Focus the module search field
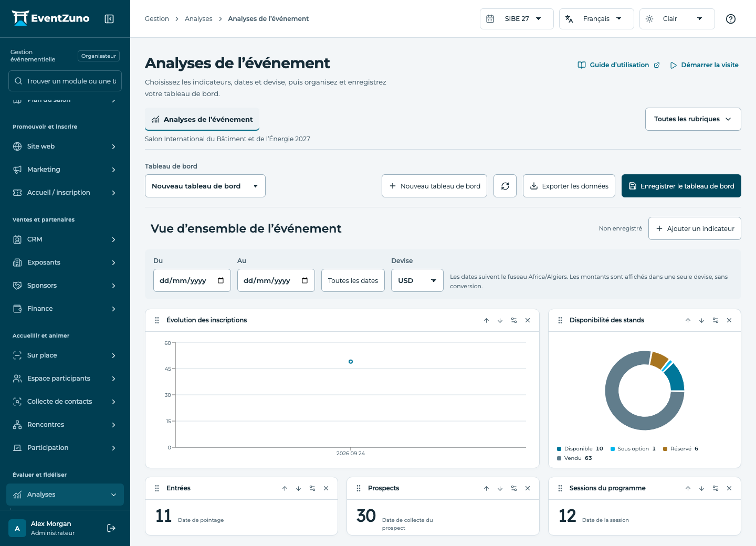The width and height of the screenshot is (756, 546). pyautogui.click(x=65, y=81)
